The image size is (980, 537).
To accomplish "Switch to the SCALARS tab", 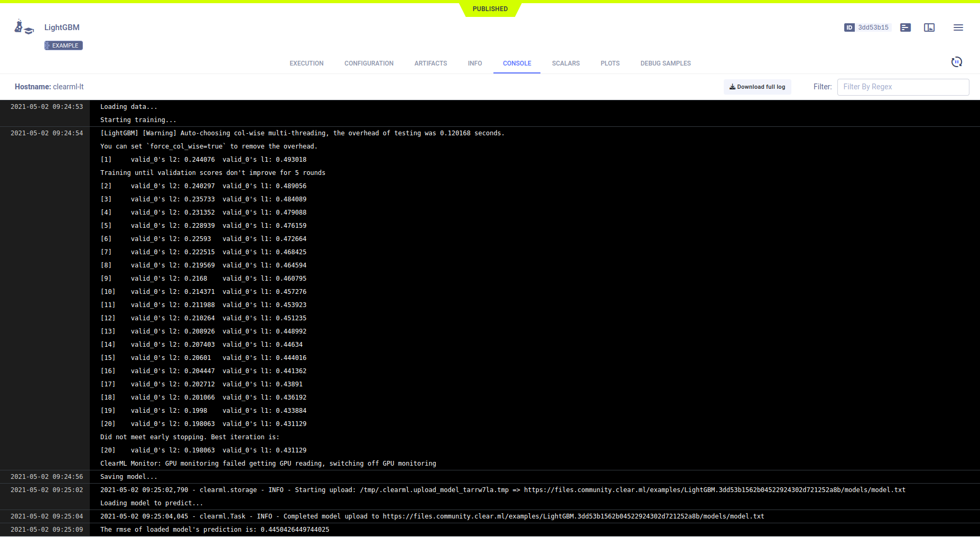I will (565, 63).
